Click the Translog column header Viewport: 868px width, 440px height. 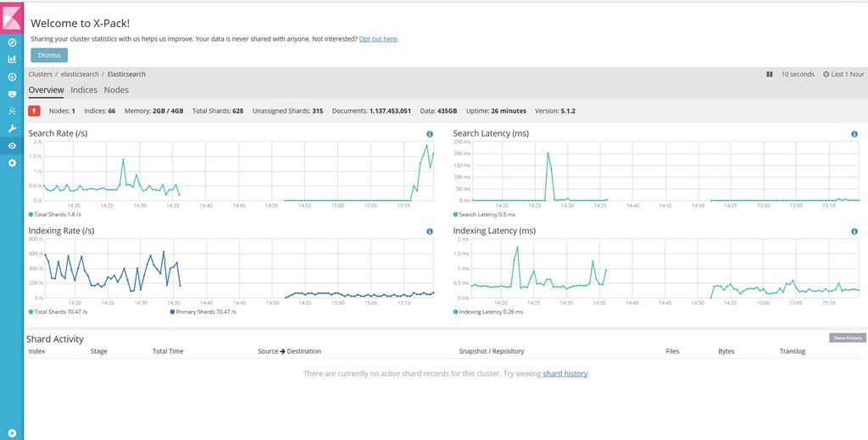pyautogui.click(x=793, y=351)
